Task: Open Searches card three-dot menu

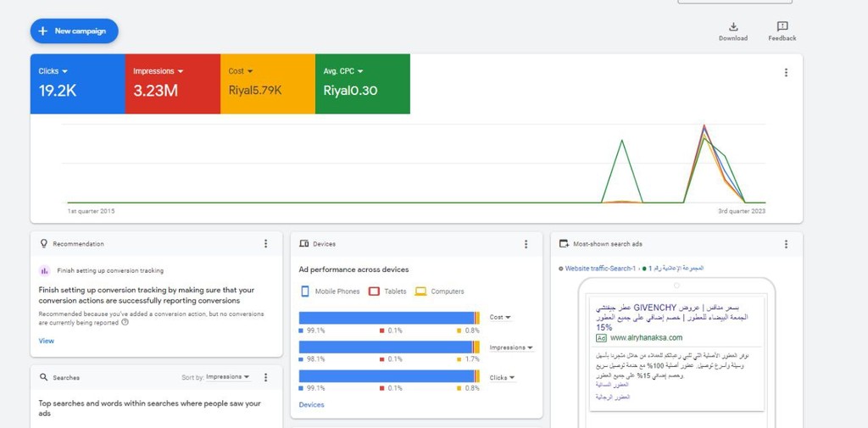Action: [x=265, y=377]
